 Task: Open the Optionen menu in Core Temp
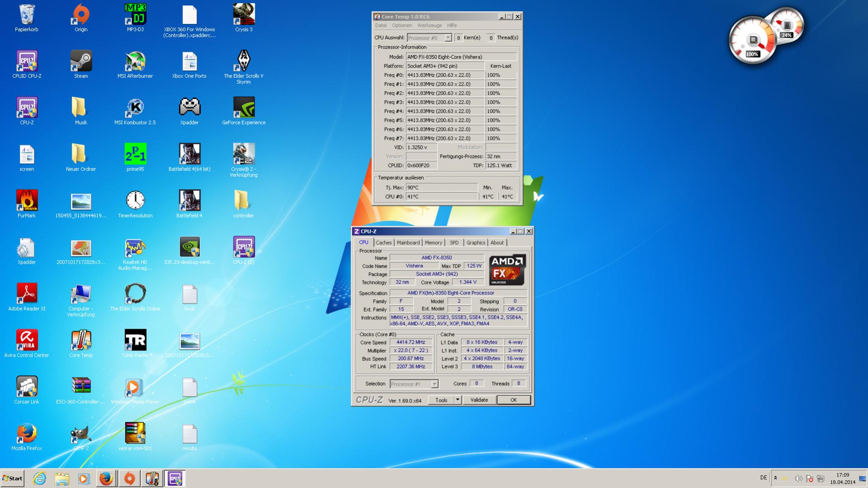(x=402, y=25)
